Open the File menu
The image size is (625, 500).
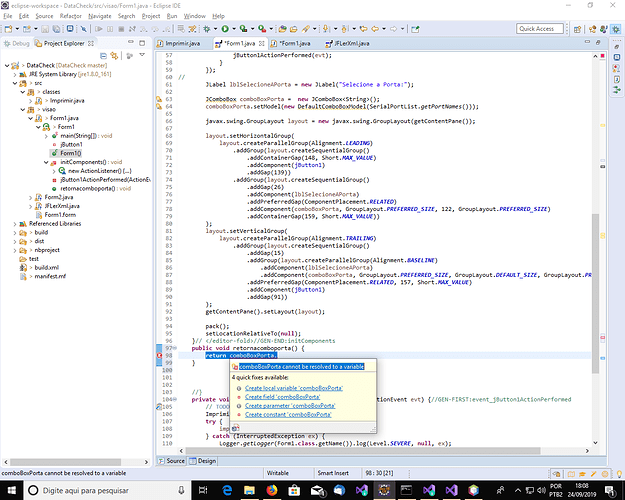(x=8, y=16)
